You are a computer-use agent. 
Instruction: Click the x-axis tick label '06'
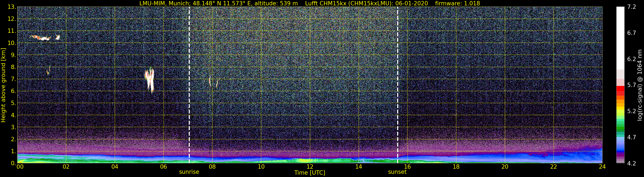pos(163,167)
